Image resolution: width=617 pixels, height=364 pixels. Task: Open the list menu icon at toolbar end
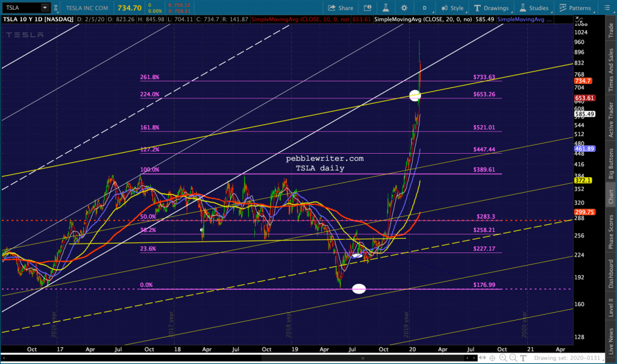coord(607,8)
